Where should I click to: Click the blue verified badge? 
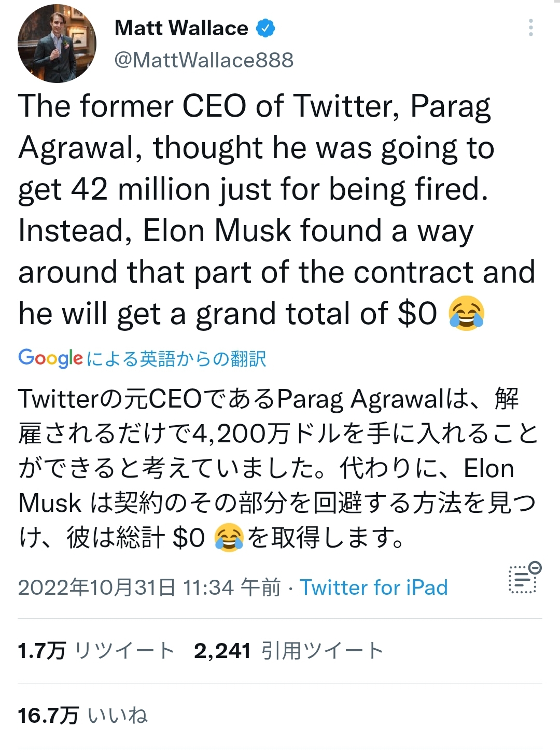tap(265, 28)
